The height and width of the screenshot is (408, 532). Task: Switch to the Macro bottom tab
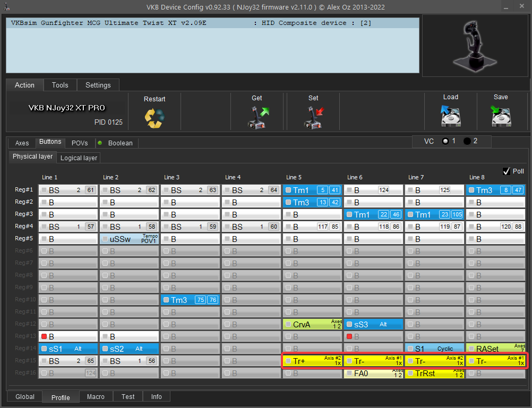pyautogui.click(x=96, y=397)
